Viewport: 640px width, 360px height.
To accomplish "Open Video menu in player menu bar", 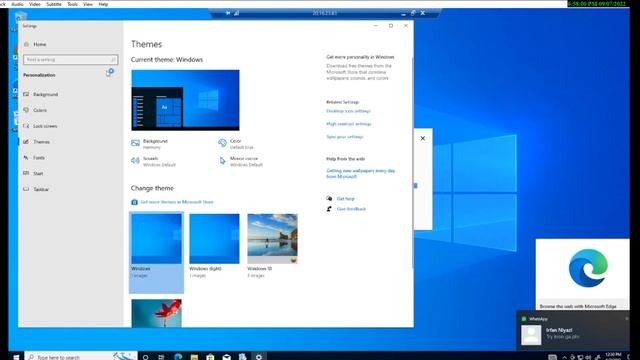I will coord(35,4).
